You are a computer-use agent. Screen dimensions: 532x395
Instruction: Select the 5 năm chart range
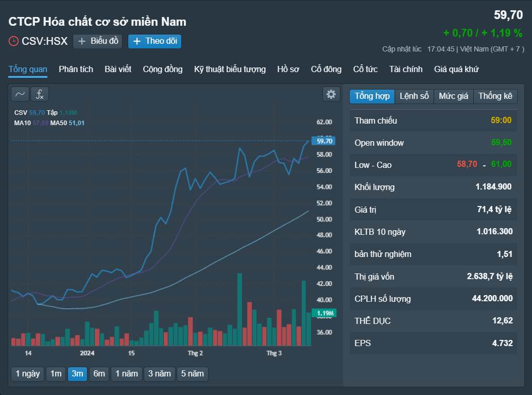coord(193,374)
